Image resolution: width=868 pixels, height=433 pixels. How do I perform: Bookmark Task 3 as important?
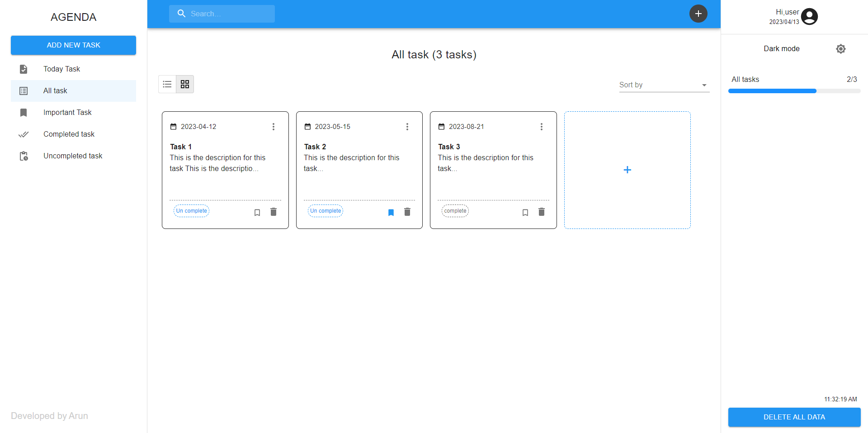click(x=525, y=212)
